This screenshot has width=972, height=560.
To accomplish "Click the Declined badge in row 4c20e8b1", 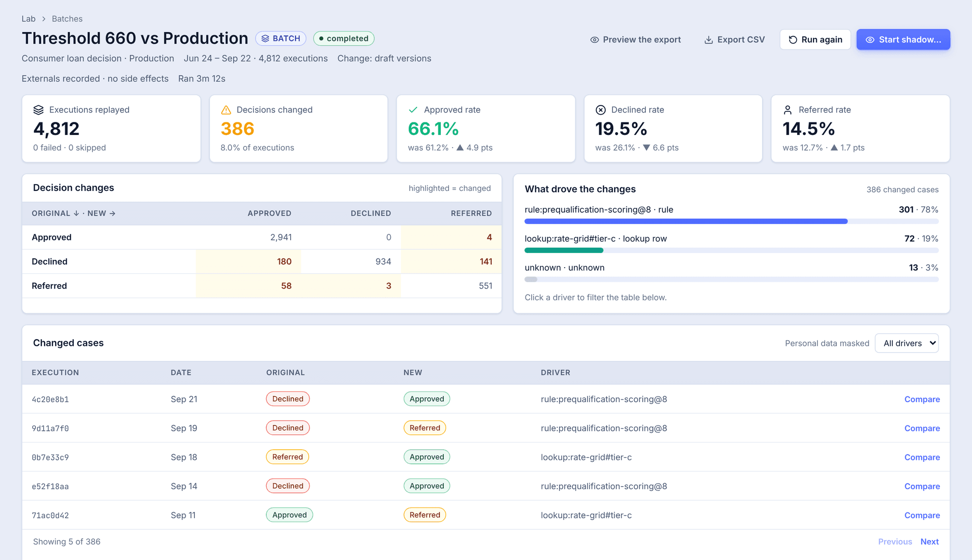I will tap(288, 399).
